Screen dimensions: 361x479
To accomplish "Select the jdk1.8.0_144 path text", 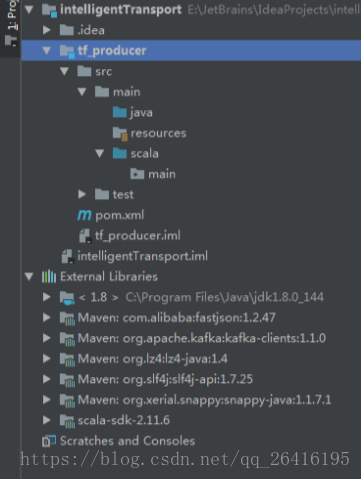I will point(224,297).
